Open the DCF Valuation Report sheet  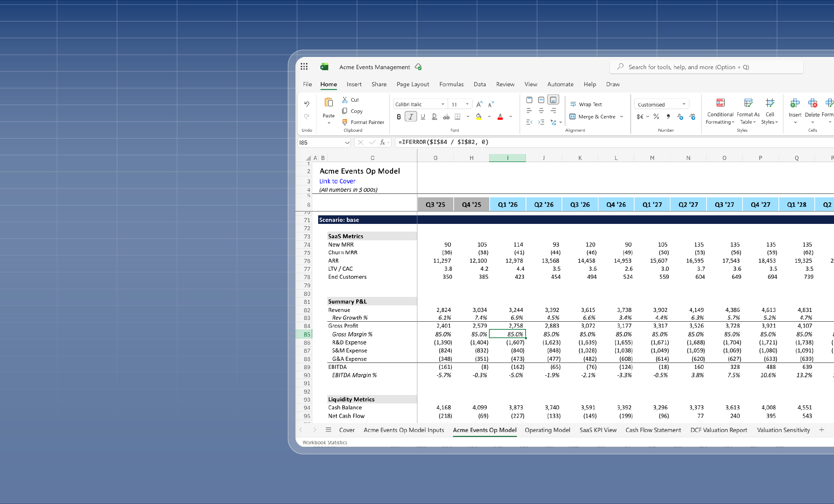[719, 430]
